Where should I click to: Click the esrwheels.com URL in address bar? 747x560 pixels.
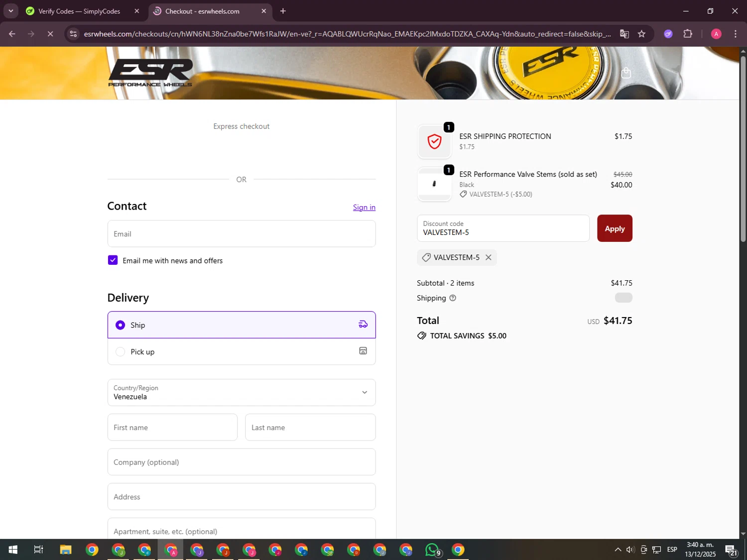click(x=347, y=34)
